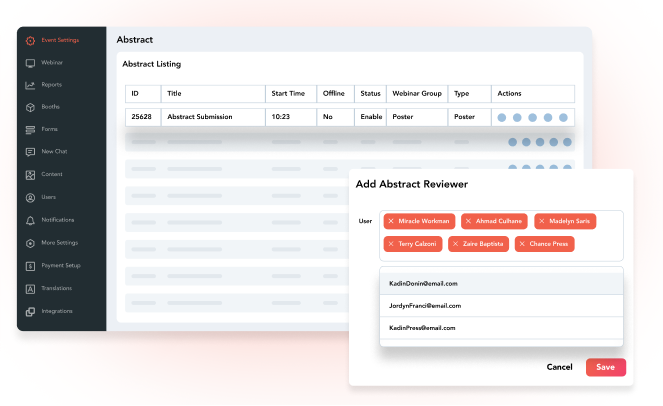Image resolution: width=663 pixels, height=406 pixels.
Task: Open the New Chat icon
Action: pyautogui.click(x=30, y=152)
